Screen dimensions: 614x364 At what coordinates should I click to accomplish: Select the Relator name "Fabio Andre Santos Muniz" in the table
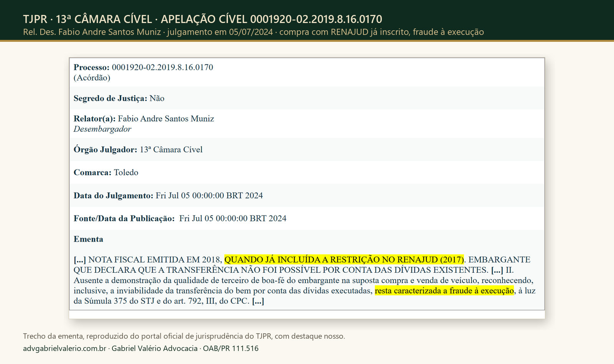pyautogui.click(x=166, y=119)
